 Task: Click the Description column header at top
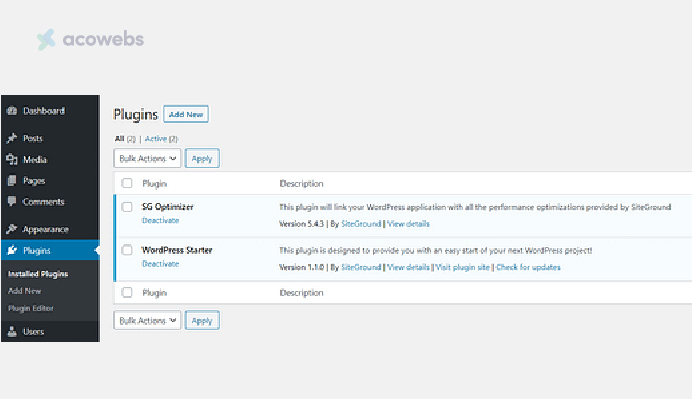pyautogui.click(x=301, y=183)
